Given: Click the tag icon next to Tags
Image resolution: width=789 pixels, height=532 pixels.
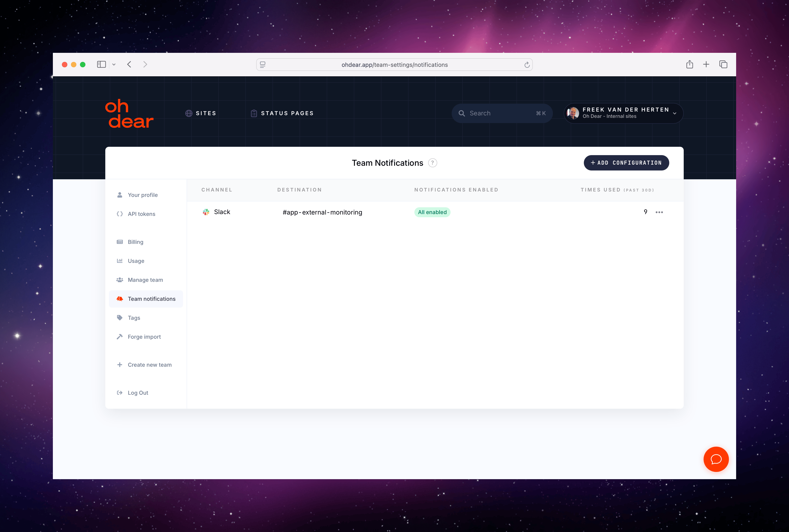Looking at the screenshot, I should click(x=120, y=318).
